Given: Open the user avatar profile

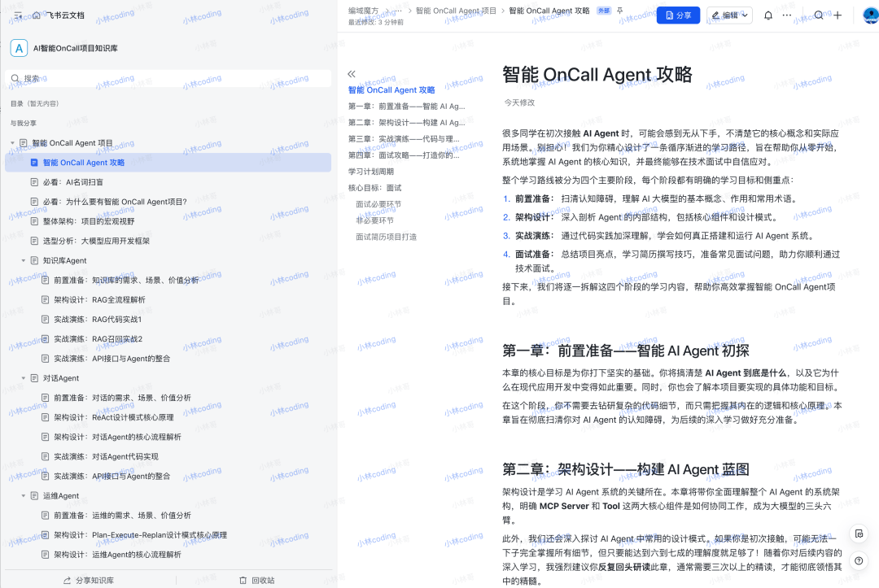Looking at the screenshot, I should tap(869, 15).
